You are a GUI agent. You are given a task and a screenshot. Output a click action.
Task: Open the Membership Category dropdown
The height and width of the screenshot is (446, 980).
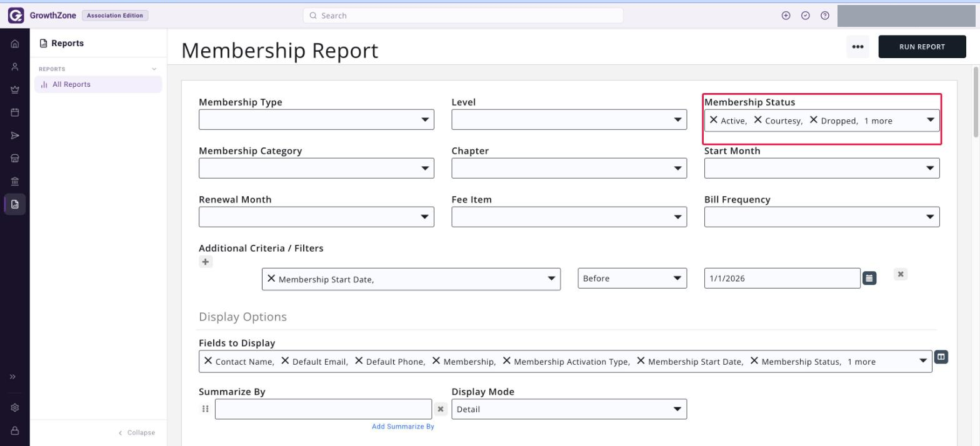pos(316,168)
